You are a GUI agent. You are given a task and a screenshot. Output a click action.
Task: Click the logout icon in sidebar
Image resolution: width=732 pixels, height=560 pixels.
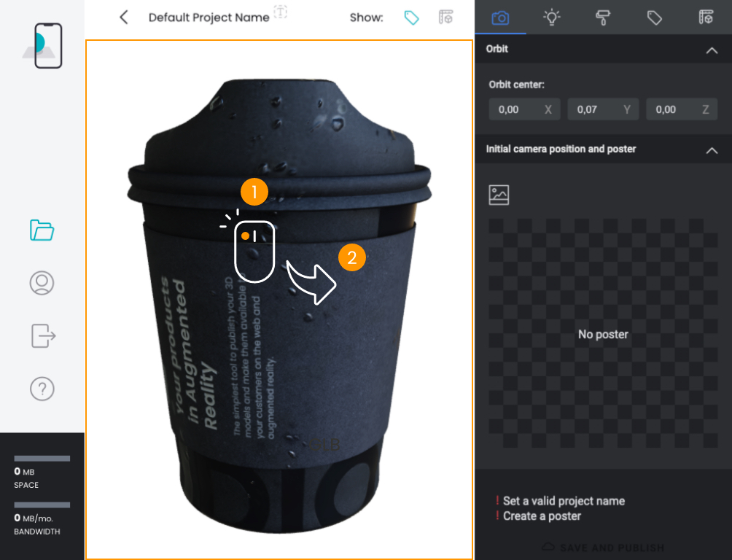click(42, 335)
